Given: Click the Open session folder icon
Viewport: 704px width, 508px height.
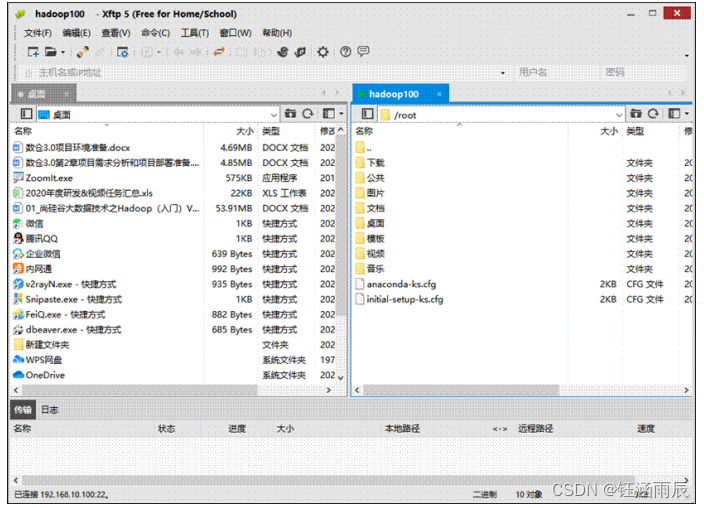Looking at the screenshot, I should click(x=51, y=52).
